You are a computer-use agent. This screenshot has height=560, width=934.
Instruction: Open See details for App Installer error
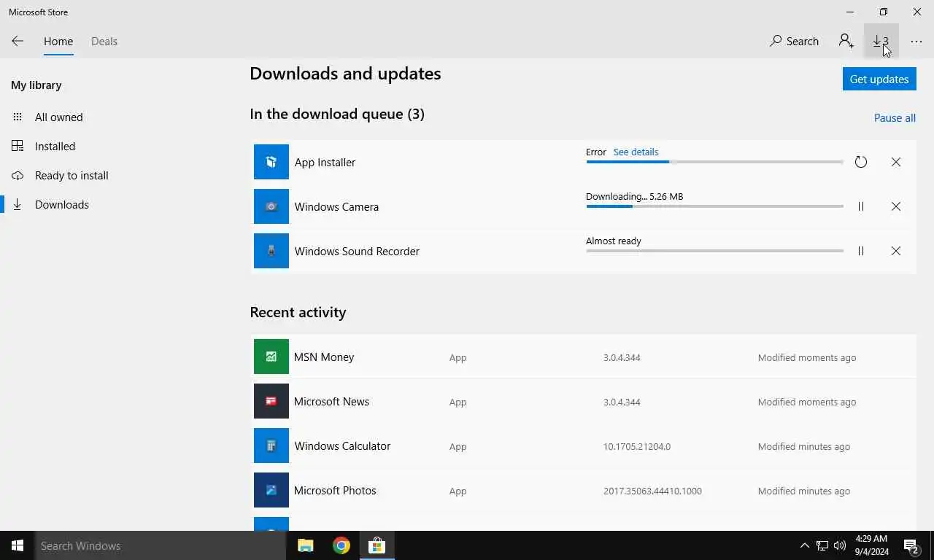tap(636, 152)
